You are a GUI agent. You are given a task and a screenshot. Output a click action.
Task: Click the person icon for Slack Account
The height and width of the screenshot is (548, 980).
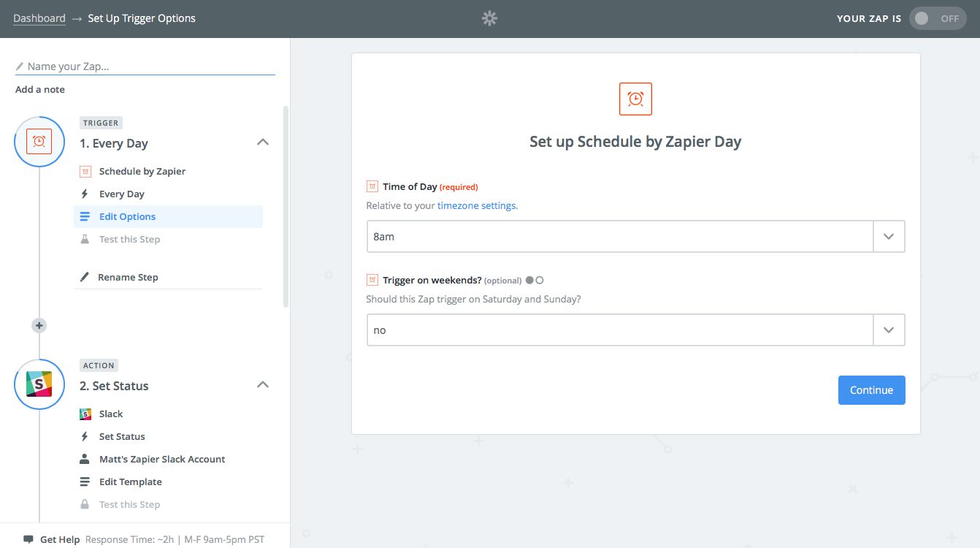tap(85, 459)
